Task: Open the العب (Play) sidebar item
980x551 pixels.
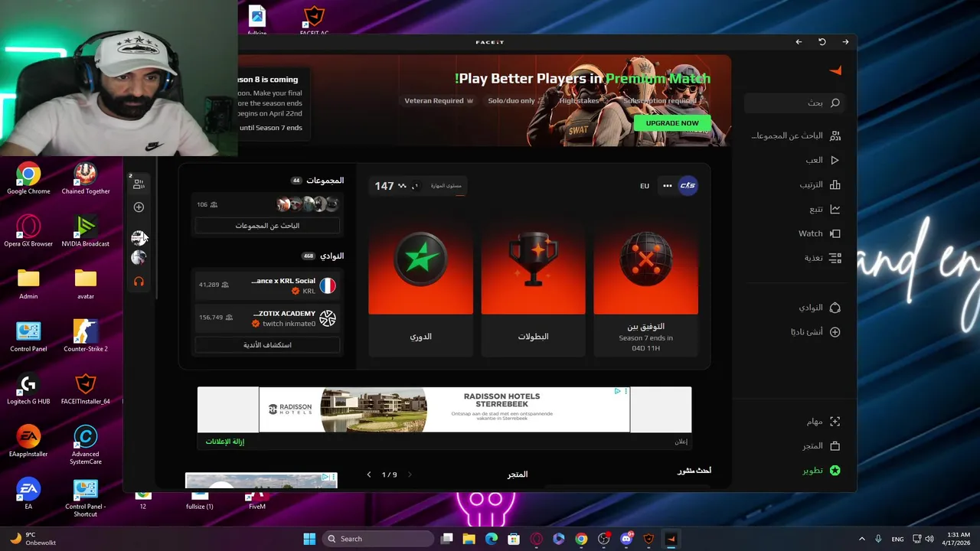Action: point(822,160)
